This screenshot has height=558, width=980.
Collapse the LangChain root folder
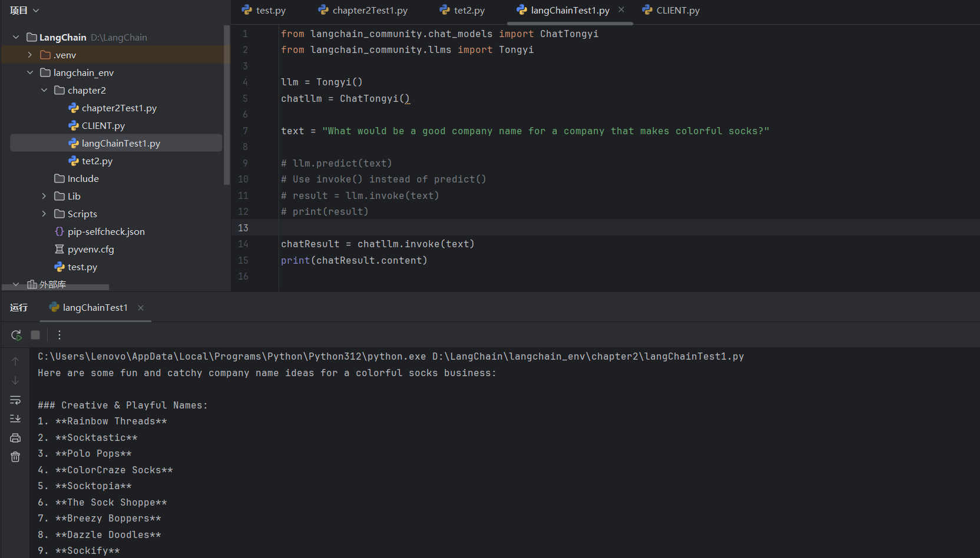(16, 37)
